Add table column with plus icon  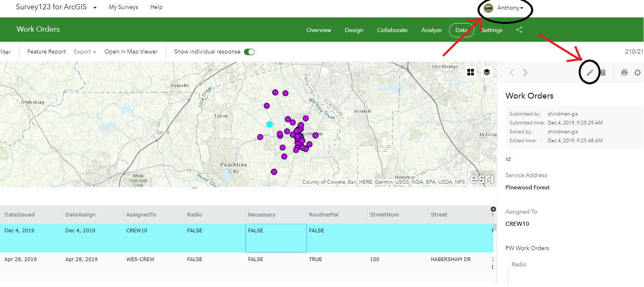[493, 209]
